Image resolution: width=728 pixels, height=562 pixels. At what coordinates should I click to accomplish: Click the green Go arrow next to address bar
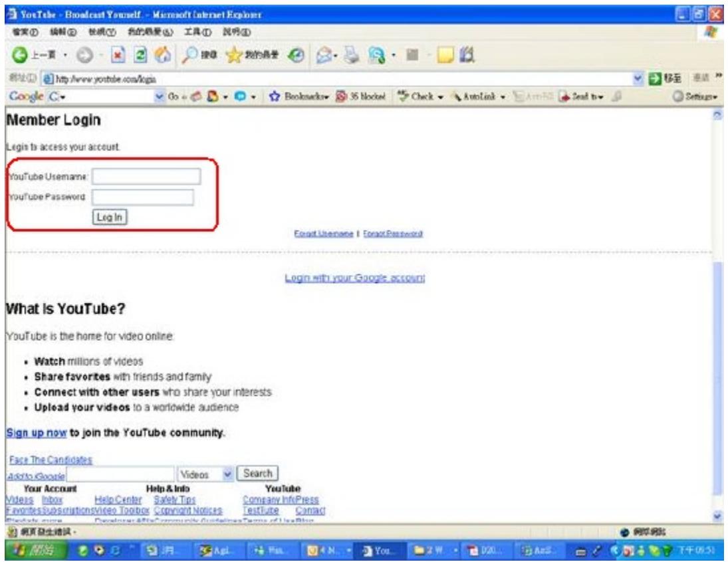655,78
